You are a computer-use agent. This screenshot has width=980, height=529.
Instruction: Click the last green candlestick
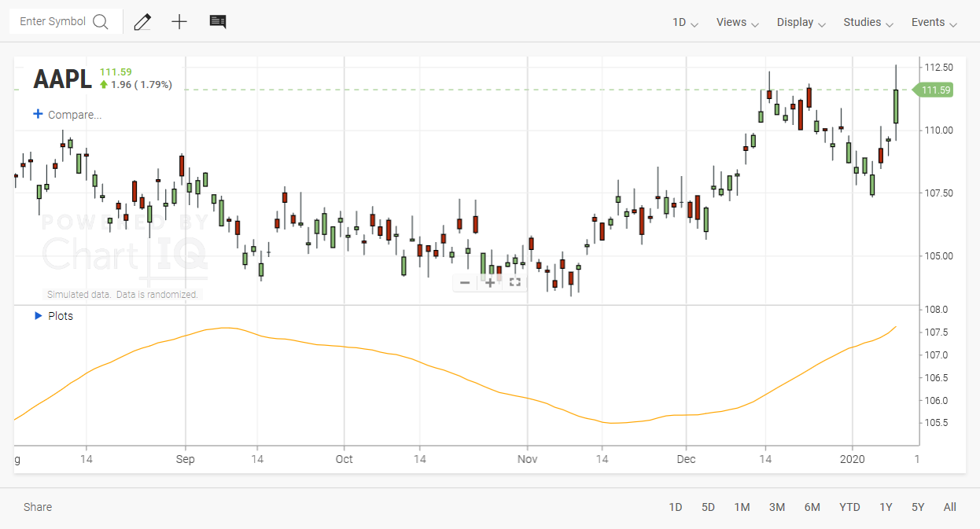[896, 106]
